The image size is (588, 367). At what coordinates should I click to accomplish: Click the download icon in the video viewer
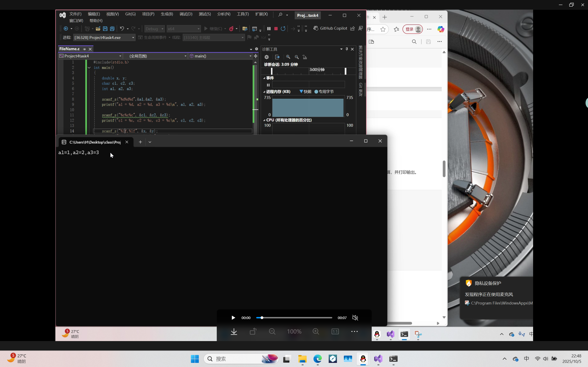pyautogui.click(x=234, y=332)
